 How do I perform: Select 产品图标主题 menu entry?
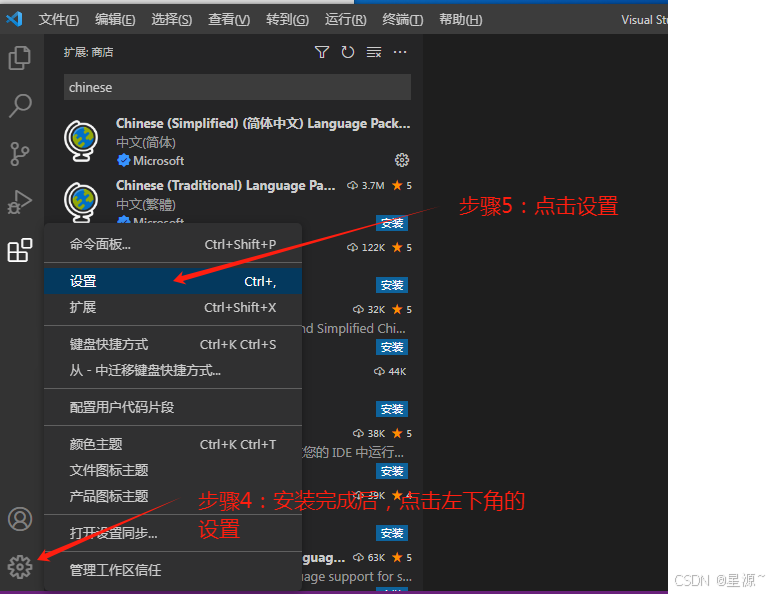pos(173,496)
